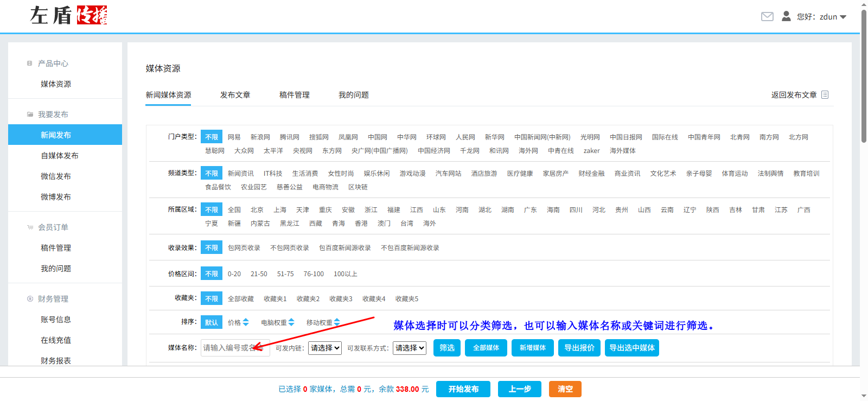Select the 0-20 price range filter
Viewport: 868px width, 401px height.
pyautogui.click(x=234, y=274)
